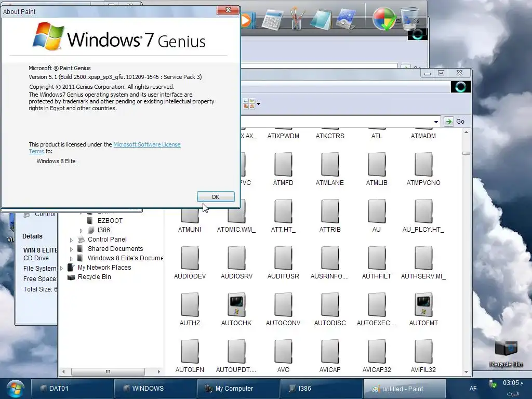This screenshot has height=399, width=532.
Task: Click the ATIXPWDM file label
Action: (283, 136)
